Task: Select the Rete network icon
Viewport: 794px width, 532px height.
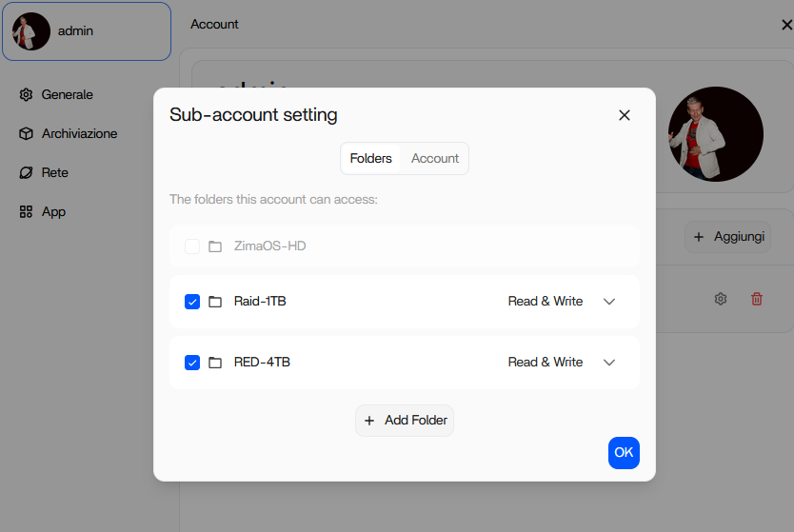Action: coord(26,173)
